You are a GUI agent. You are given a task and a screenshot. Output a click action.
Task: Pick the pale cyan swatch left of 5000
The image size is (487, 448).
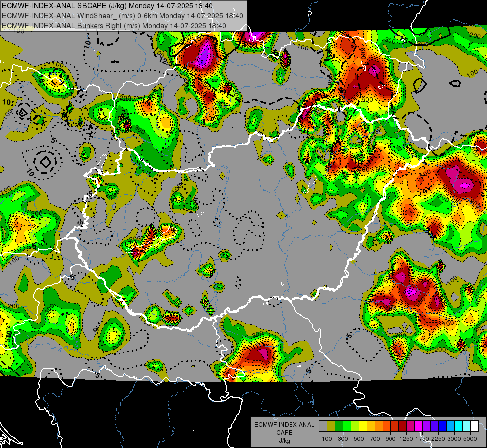[467, 426]
